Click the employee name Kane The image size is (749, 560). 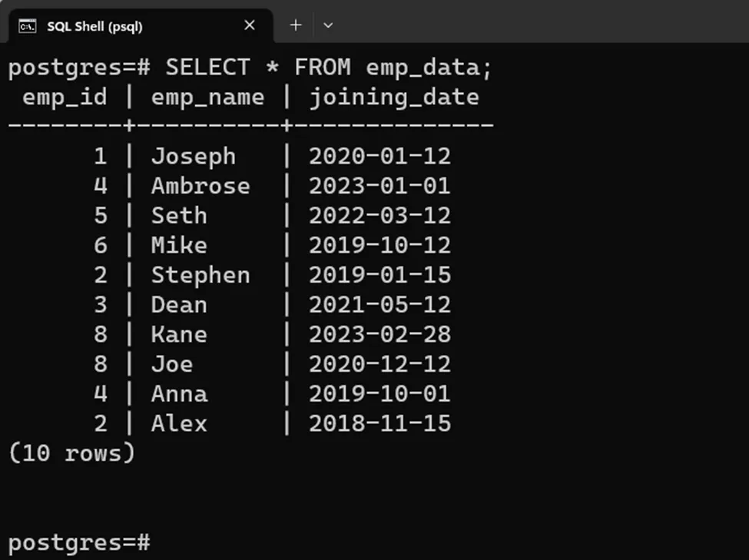(179, 335)
